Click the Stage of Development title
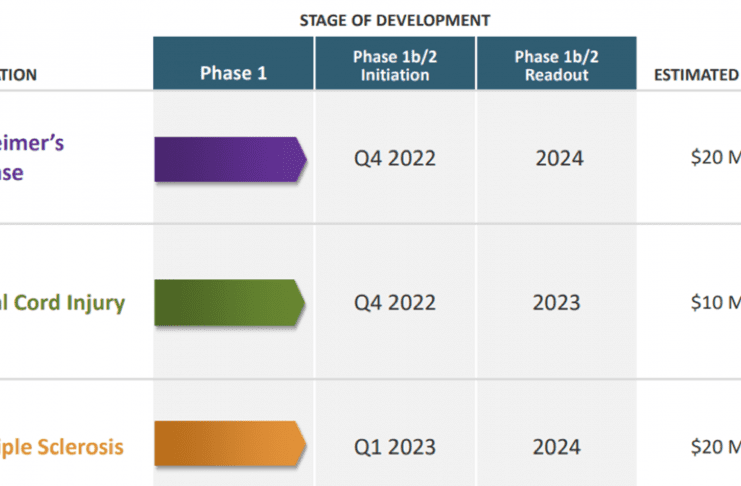The height and width of the screenshot is (486, 741). [395, 20]
